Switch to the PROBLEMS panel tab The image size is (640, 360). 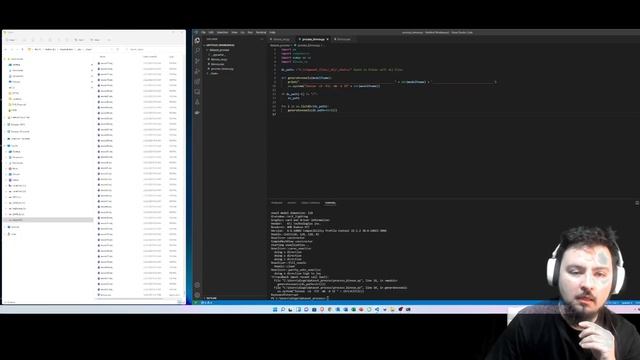point(277,203)
